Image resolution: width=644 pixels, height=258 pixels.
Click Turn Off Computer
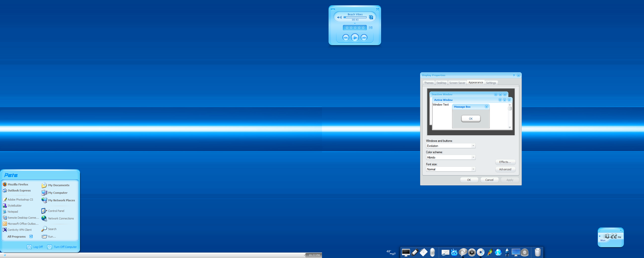coord(62,247)
